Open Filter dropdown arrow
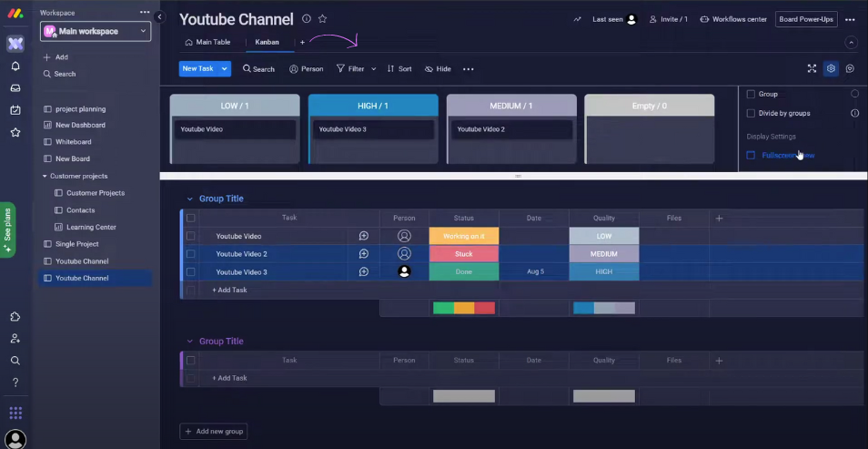The image size is (868, 449). (374, 69)
